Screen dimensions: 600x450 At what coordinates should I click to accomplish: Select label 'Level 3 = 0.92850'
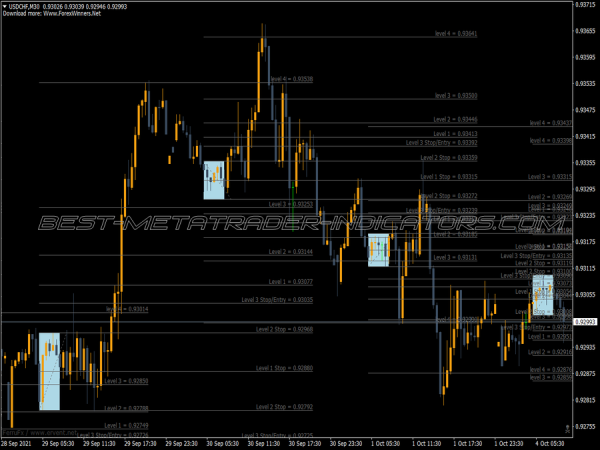[126, 381]
